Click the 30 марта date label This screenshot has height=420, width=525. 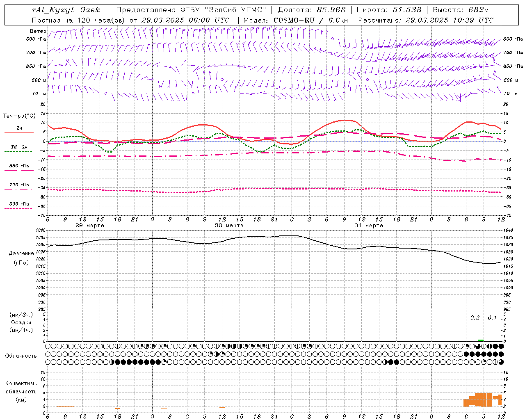tap(229, 226)
